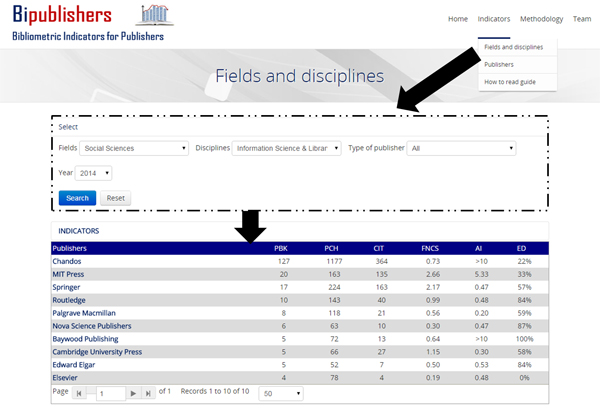The image size is (600, 414).
Task: Click the first page pager icon
Action: [x=79, y=393]
